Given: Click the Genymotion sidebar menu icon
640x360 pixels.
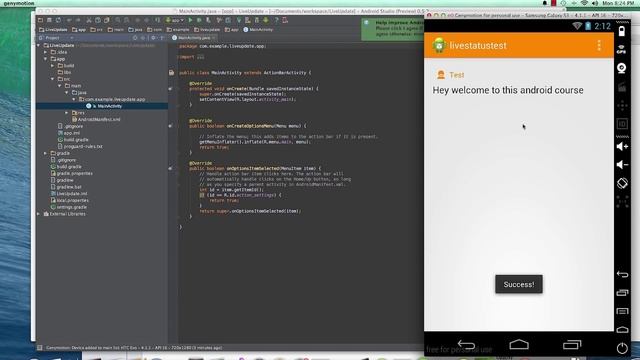Looking at the screenshot, I should tap(622, 311).
